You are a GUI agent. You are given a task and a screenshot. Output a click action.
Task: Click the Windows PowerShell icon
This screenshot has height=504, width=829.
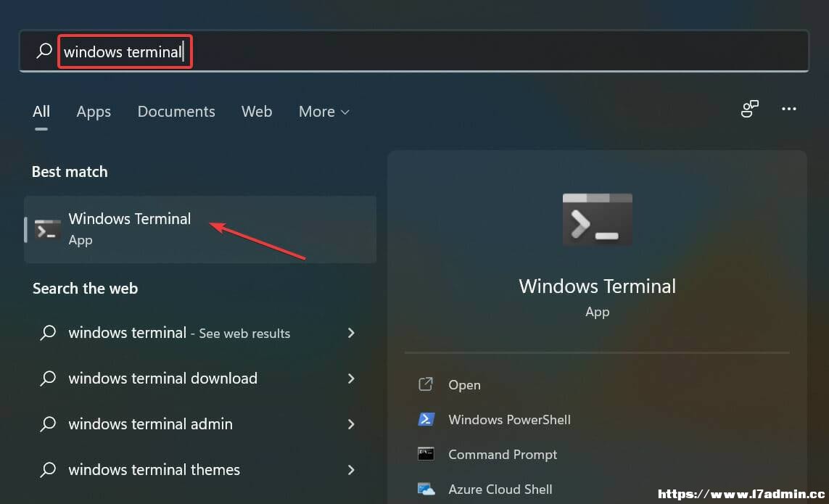coord(426,419)
